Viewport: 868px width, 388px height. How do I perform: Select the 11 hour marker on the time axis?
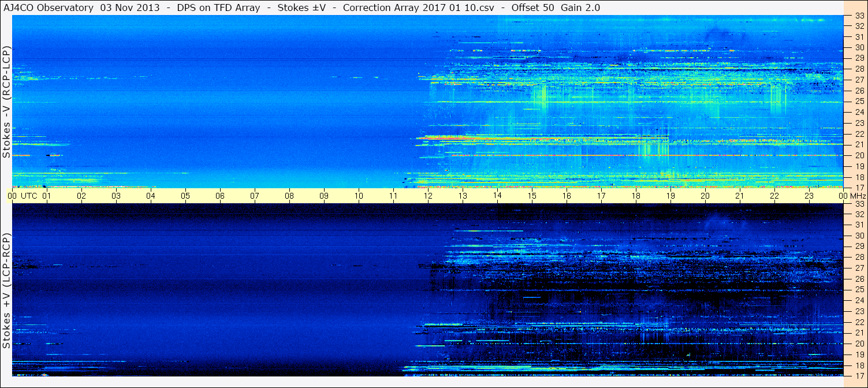pyautogui.click(x=393, y=196)
